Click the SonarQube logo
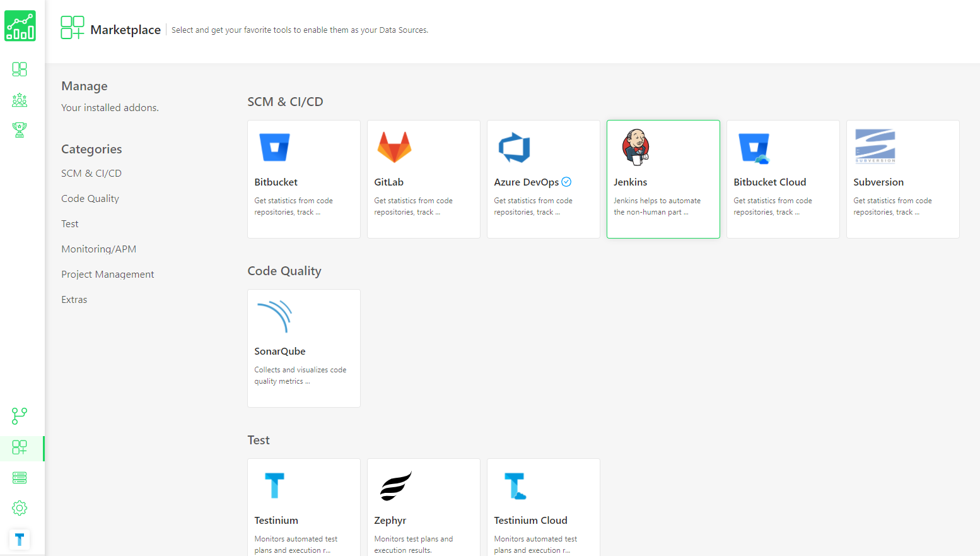This screenshot has width=980, height=556. pyautogui.click(x=275, y=316)
